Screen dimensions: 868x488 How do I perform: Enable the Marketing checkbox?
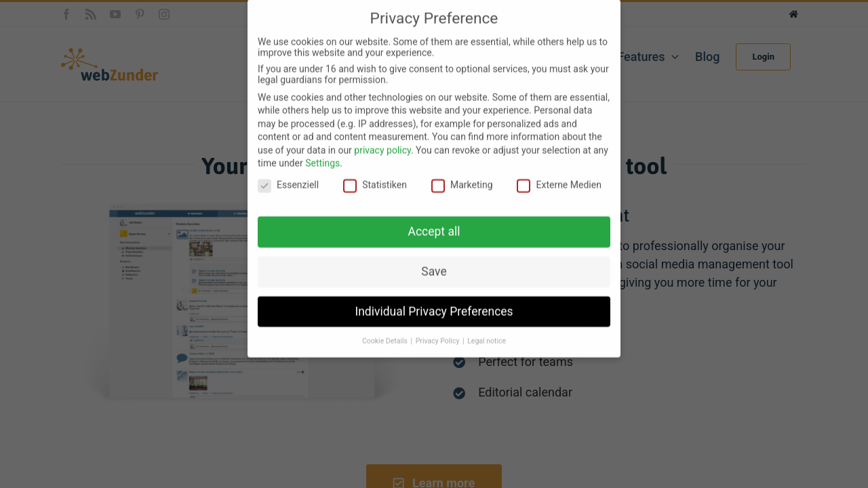tap(438, 186)
